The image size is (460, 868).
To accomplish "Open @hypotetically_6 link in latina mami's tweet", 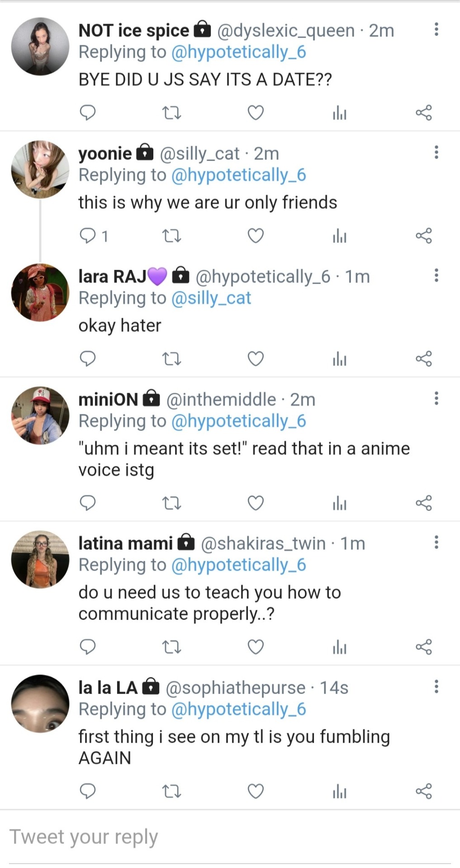I will click(238, 565).
